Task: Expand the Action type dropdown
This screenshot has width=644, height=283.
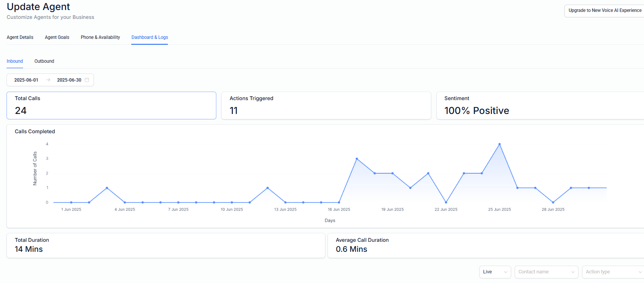Action: coord(613,272)
